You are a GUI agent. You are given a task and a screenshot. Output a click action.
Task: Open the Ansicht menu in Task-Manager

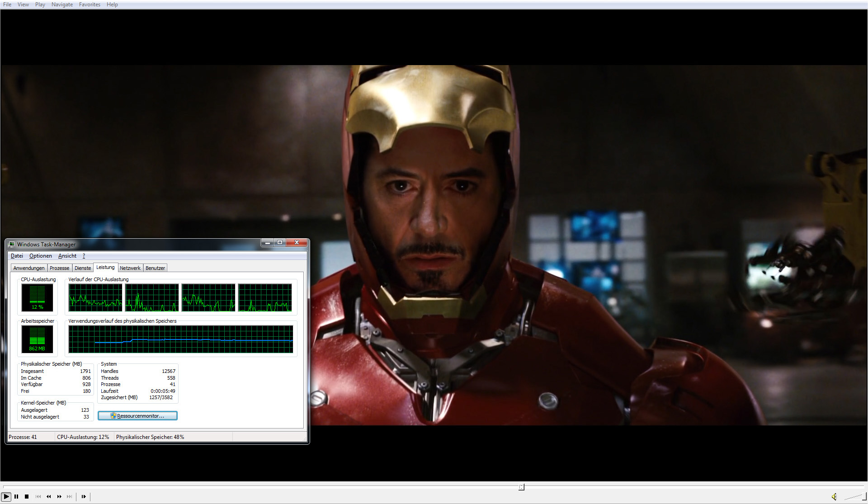point(67,256)
